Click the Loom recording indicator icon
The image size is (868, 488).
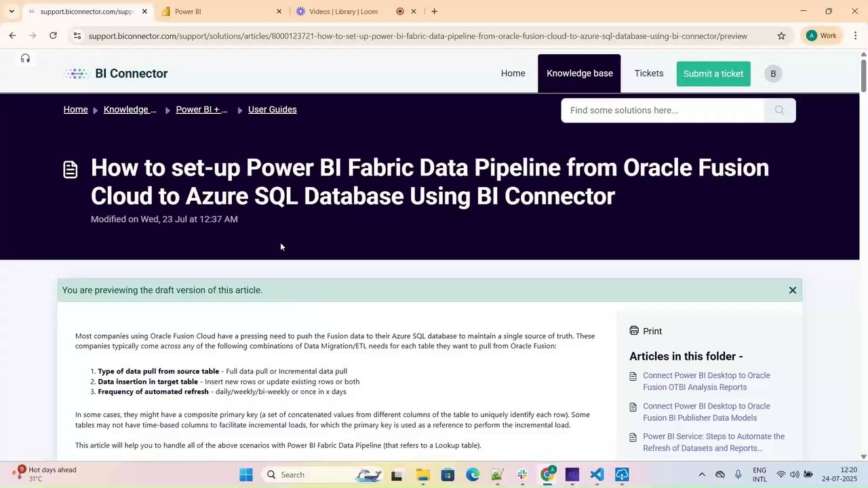400,12
